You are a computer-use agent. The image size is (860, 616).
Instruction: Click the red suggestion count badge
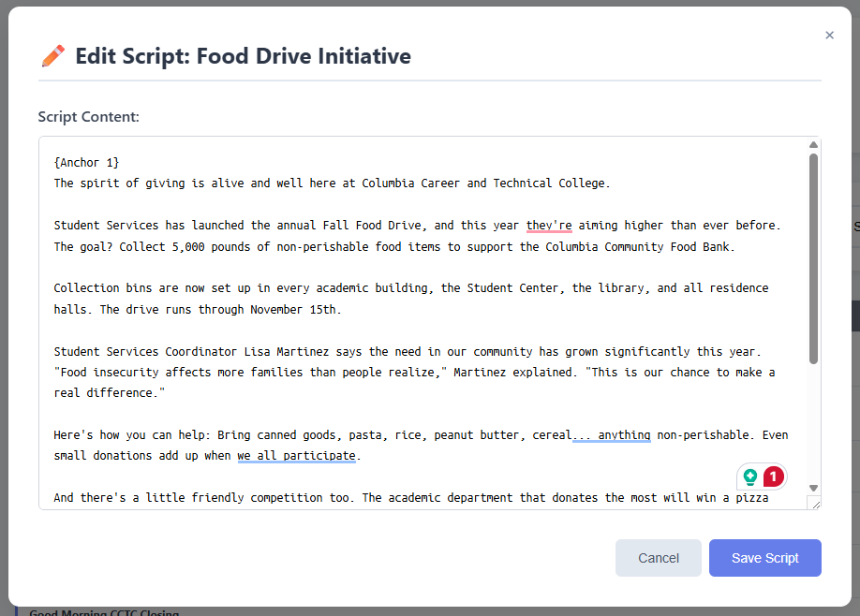(x=773, y=477)
